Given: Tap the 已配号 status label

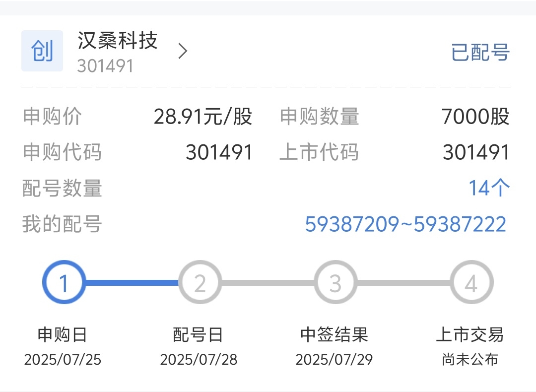Looking at the screenshot, I should click(480, 52).
